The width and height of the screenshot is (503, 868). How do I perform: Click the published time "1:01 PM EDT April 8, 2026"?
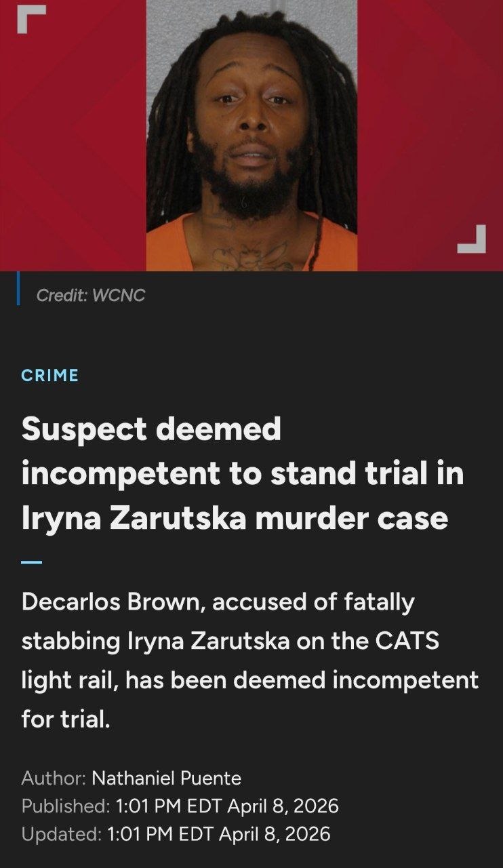tap(227, 806)
